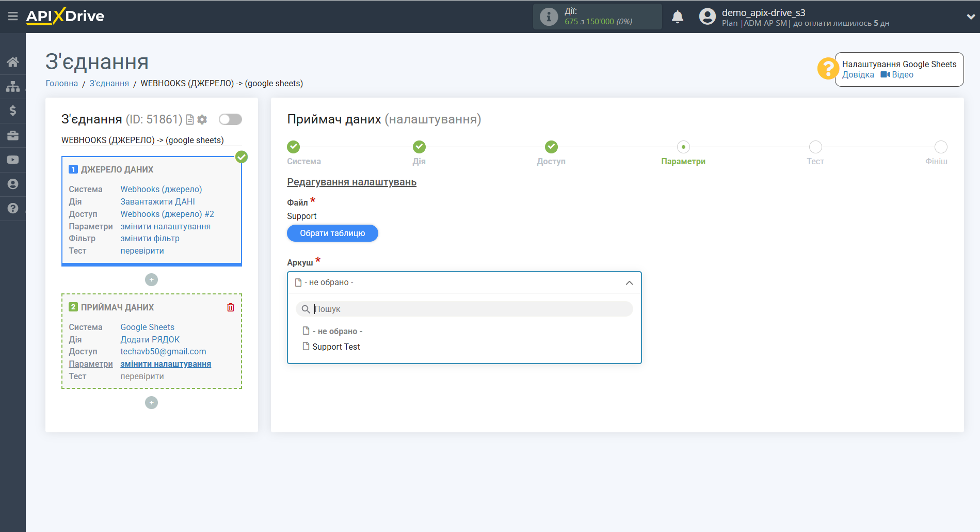The image size is (980, 532).
Task: Open the notifications bell
Action: [678, 17]
